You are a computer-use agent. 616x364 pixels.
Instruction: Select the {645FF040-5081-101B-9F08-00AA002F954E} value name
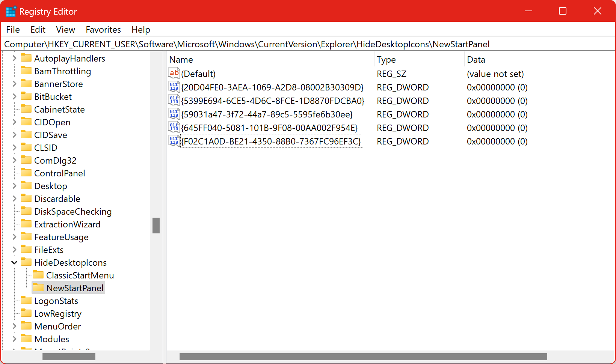coord(269,128)
